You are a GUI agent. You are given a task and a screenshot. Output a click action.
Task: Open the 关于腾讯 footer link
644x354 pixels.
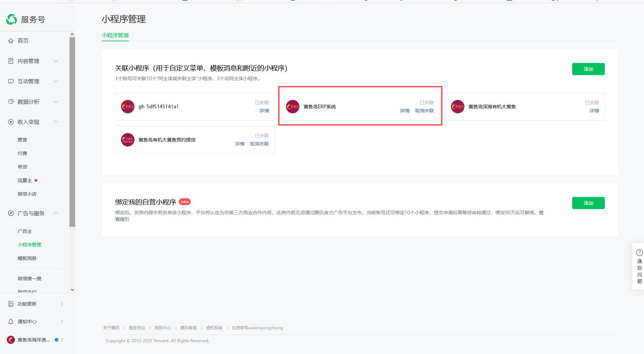coord(111,328)
